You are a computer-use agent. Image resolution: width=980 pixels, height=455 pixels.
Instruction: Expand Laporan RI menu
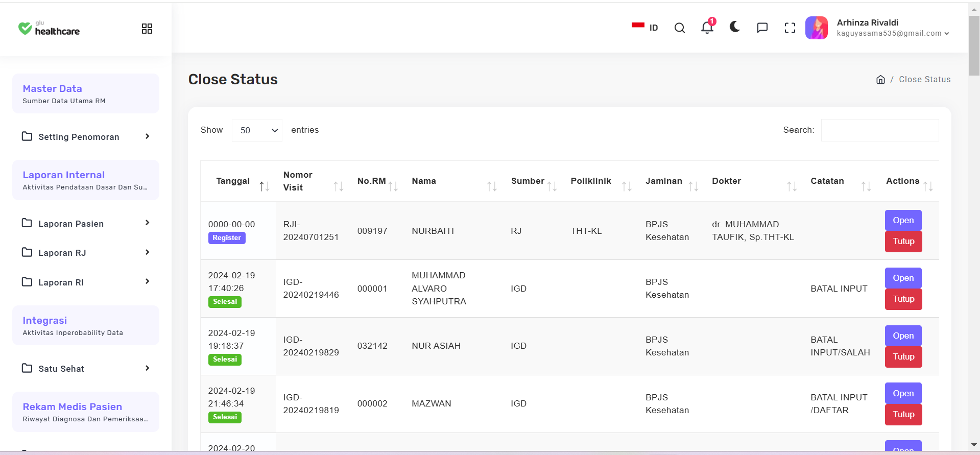(86, 282)
